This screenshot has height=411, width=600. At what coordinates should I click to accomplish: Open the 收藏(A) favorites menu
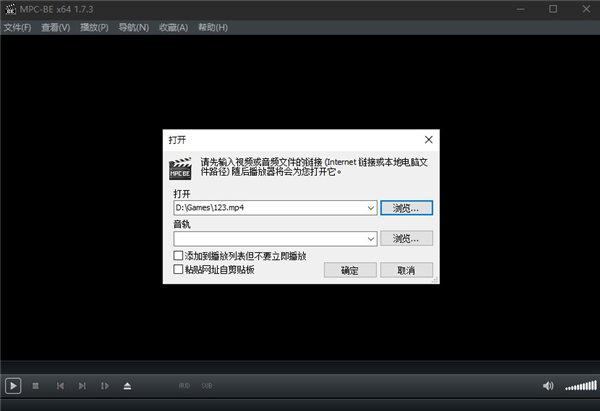tap(173, 27)
